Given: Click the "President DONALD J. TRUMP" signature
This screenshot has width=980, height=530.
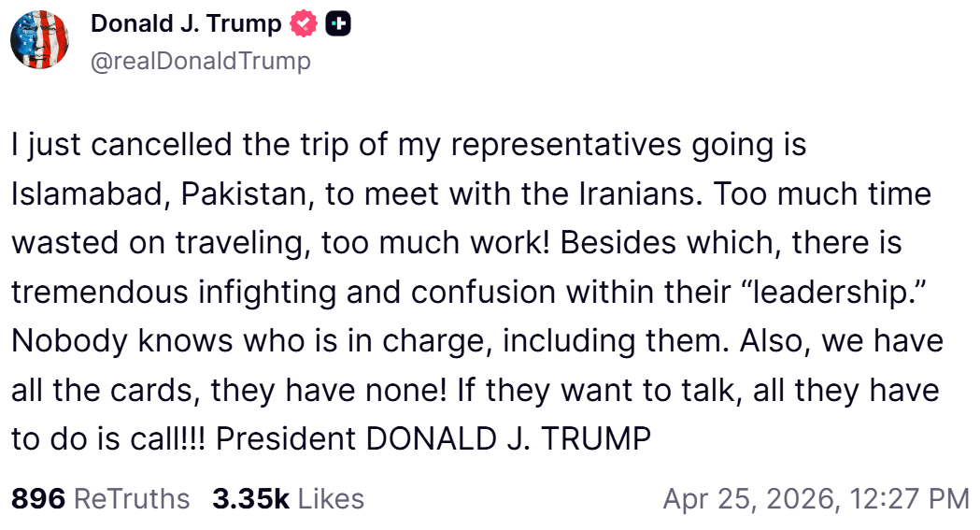Looking at the screenshot, I should 433,437.
